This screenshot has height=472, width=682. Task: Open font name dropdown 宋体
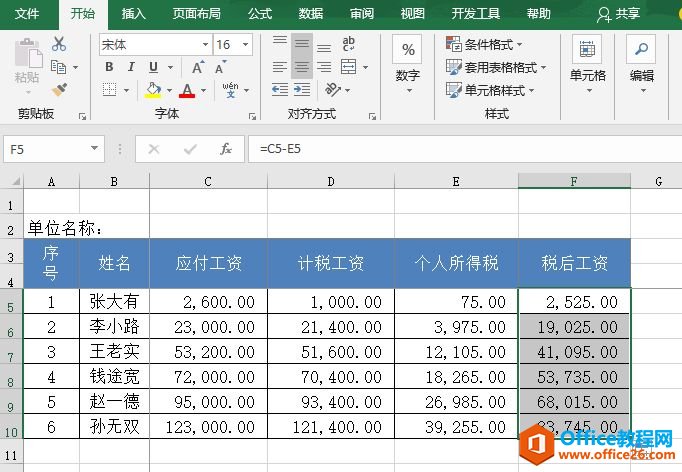tap(205, 44)
